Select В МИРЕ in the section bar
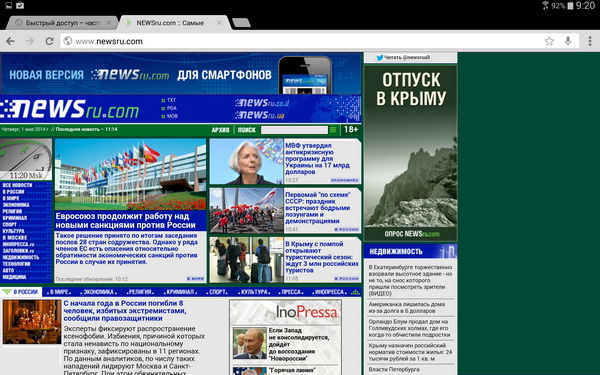The image size is (600, 375). click(59, 292)
